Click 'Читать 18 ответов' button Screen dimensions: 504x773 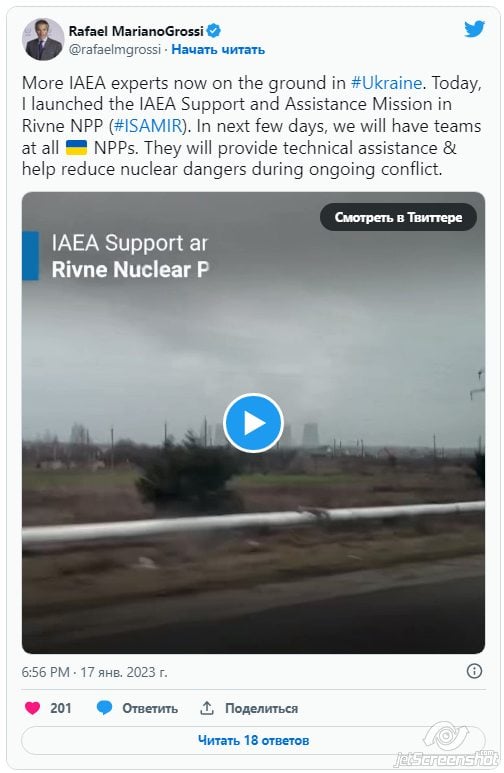tap(253, 740)
